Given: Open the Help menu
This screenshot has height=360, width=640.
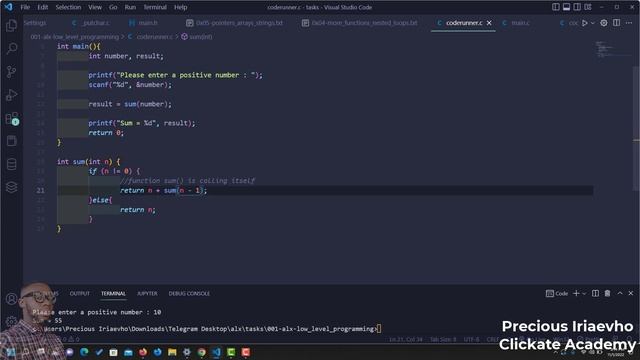Looking at the screenshot, I should (180, 7).
